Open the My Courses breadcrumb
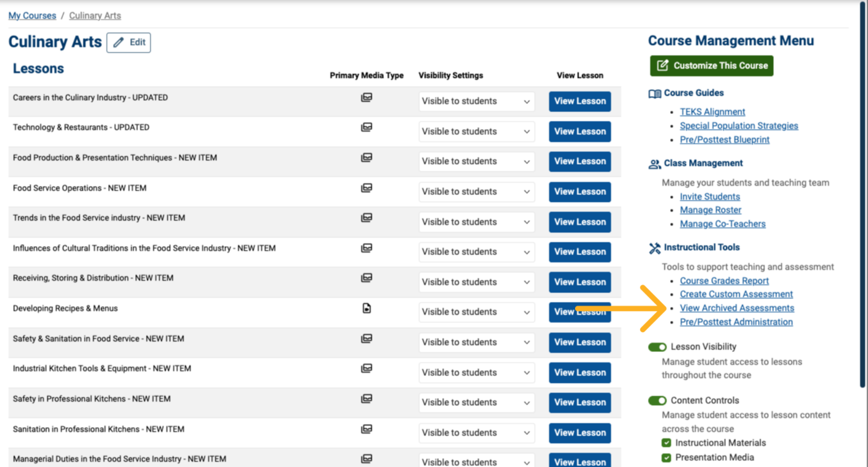868x467 pixels. [x=32, y=15]
